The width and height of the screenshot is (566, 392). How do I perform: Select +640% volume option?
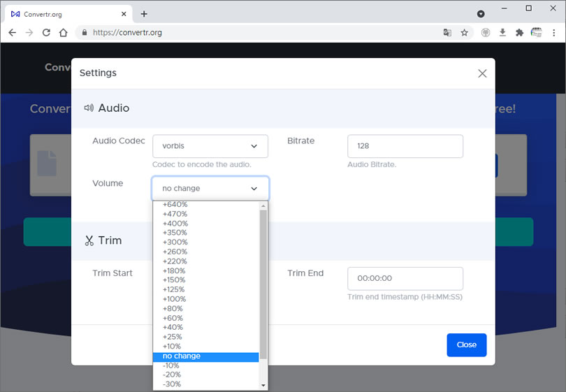coord(205,204)
